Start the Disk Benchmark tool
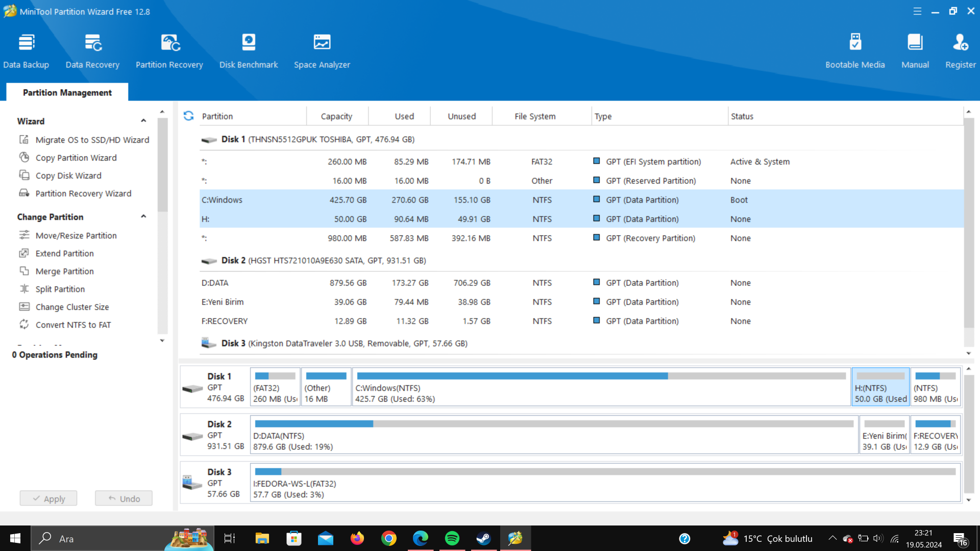 [249, 50]
